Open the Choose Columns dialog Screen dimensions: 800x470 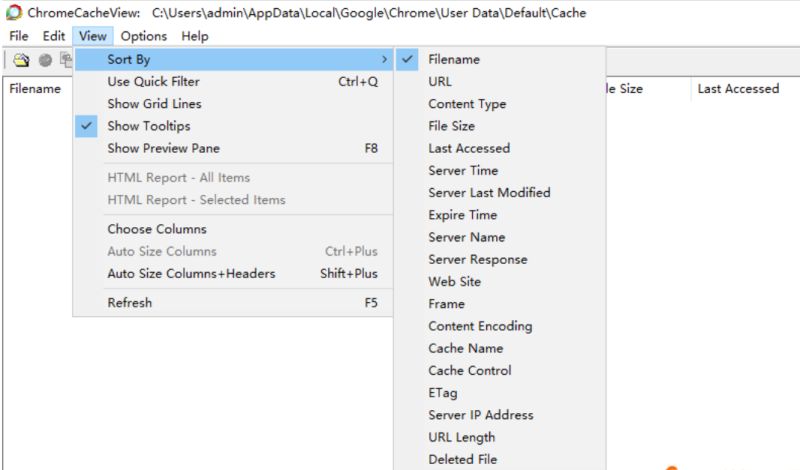point(234,229)
